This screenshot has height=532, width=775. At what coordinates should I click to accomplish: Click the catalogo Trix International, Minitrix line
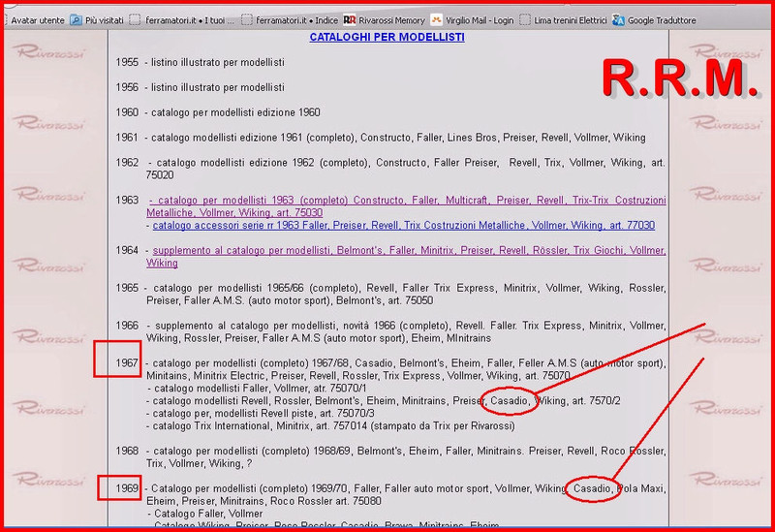coord(330,426)
